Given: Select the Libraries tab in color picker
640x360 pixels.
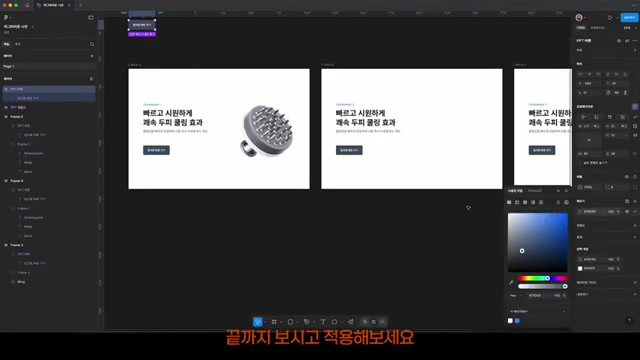Looking at the screenshot, I should (x=535, y=191).
